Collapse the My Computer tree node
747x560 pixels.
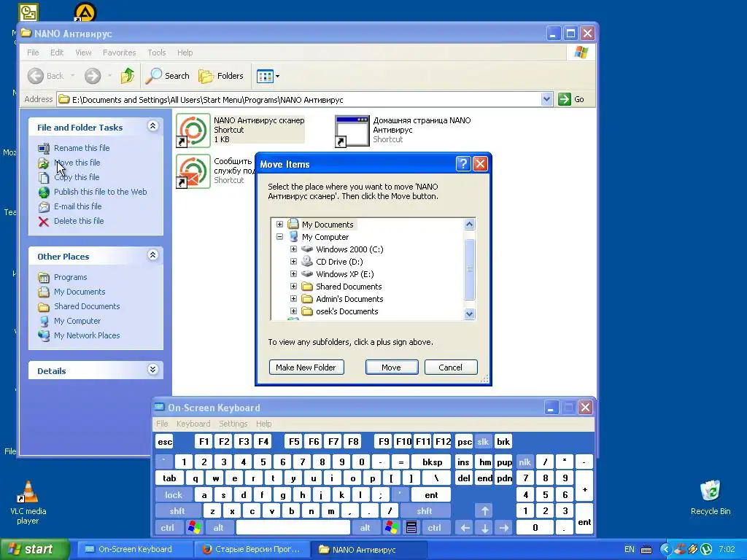pos(279,237)
